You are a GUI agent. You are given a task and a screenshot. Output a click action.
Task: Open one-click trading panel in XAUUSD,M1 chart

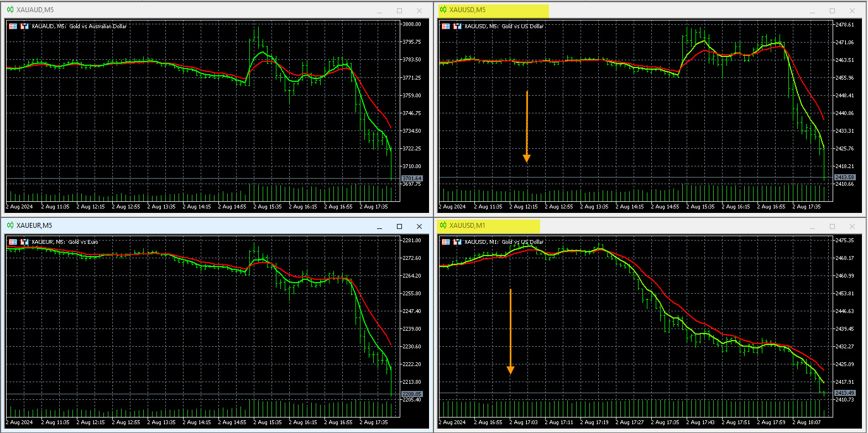click(446, 242)
